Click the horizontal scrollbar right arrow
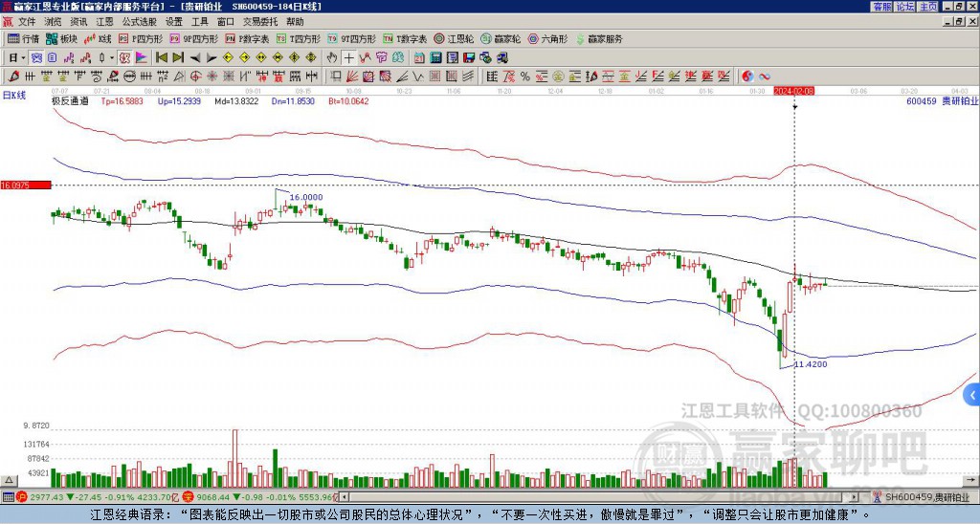 click(854, 497)
